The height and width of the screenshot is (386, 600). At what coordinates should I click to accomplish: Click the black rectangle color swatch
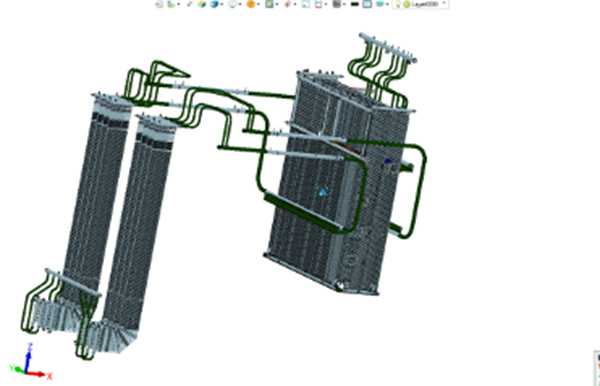pyautogui.click(x=355, y=4)
